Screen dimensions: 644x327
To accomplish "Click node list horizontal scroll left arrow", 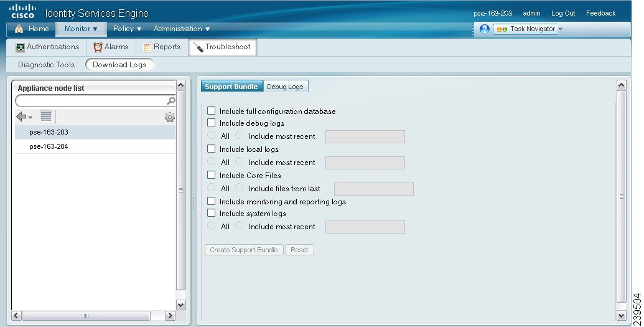I will 16,316.
